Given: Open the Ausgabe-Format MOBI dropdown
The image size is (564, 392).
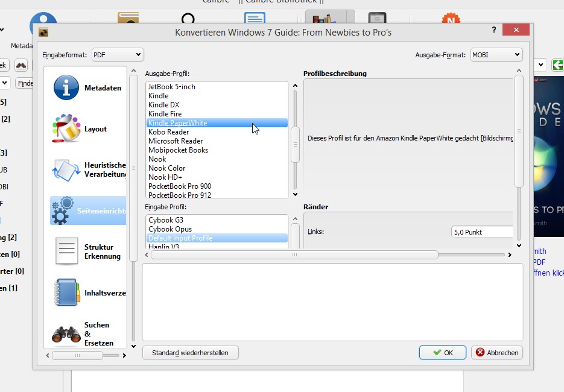Looking at the screenshot, I should click(496, 55).
